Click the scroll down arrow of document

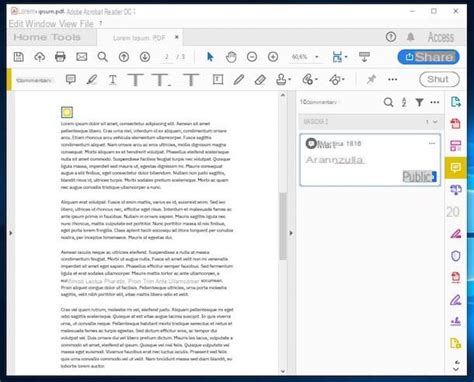tap(283, 371)
